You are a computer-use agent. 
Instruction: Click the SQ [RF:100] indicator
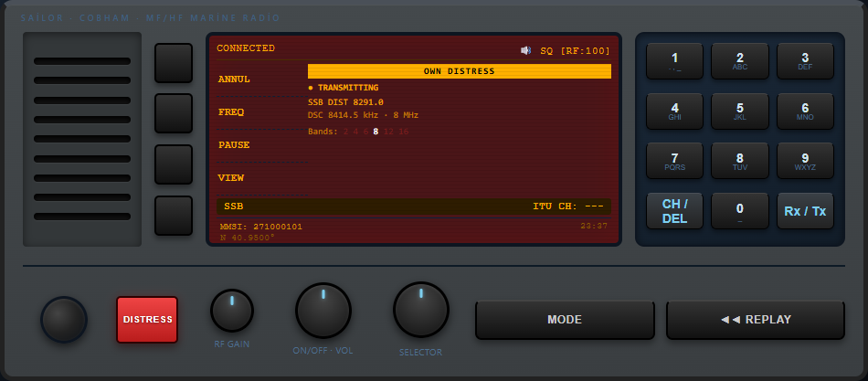click(575, 51)
